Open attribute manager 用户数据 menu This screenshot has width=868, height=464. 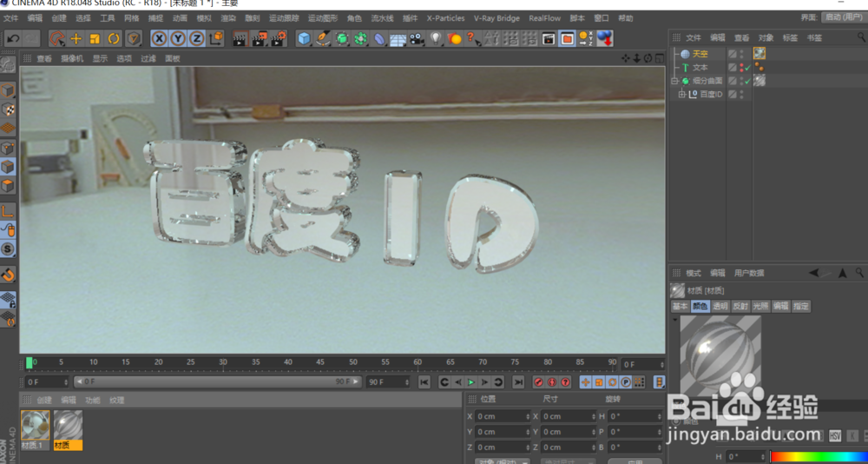(749, 273)
